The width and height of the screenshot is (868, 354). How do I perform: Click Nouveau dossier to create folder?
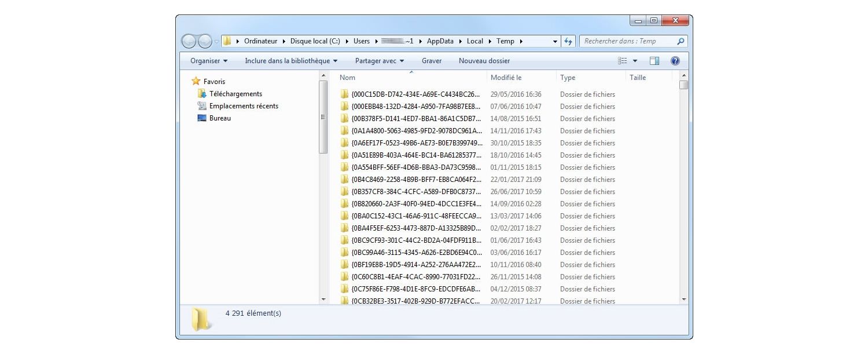(484, 60)
